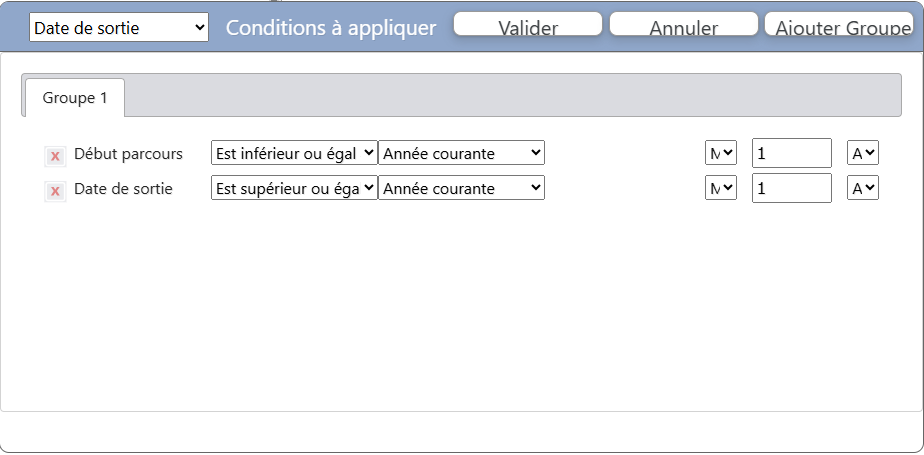
Task: Switch to the Groupe 1 tab
Action: tap(75, 98)
